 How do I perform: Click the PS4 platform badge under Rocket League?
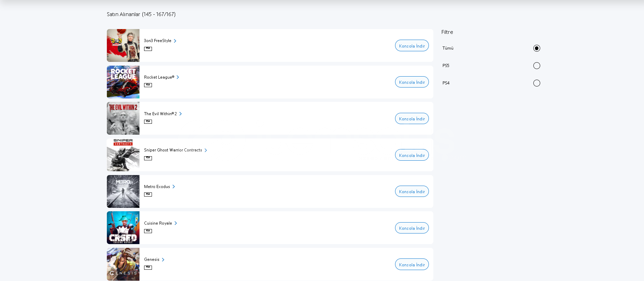[148, 85]
